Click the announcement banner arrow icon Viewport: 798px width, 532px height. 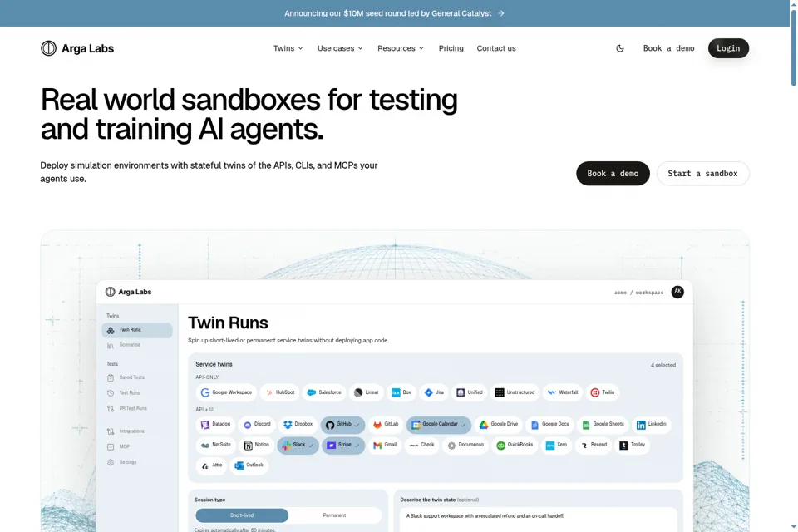pos(500,13)
